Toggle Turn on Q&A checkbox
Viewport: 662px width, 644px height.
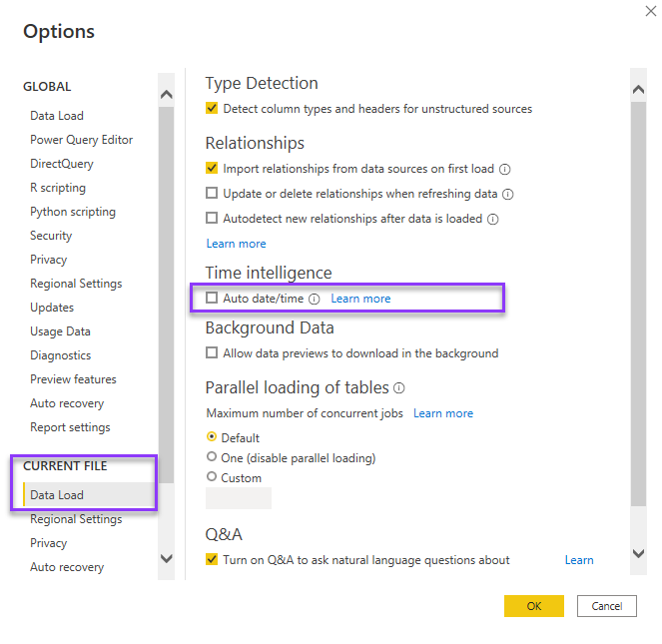pyautogui.click(x=212, y=559)
